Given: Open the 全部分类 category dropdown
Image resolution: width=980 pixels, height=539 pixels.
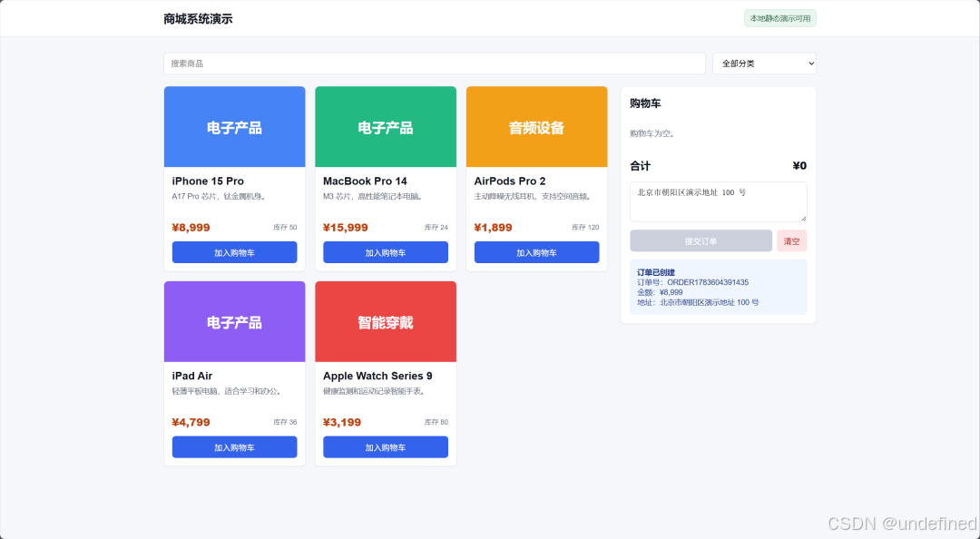Looking at the screenshot, I should pyautogui.click(x=764, y=64).
